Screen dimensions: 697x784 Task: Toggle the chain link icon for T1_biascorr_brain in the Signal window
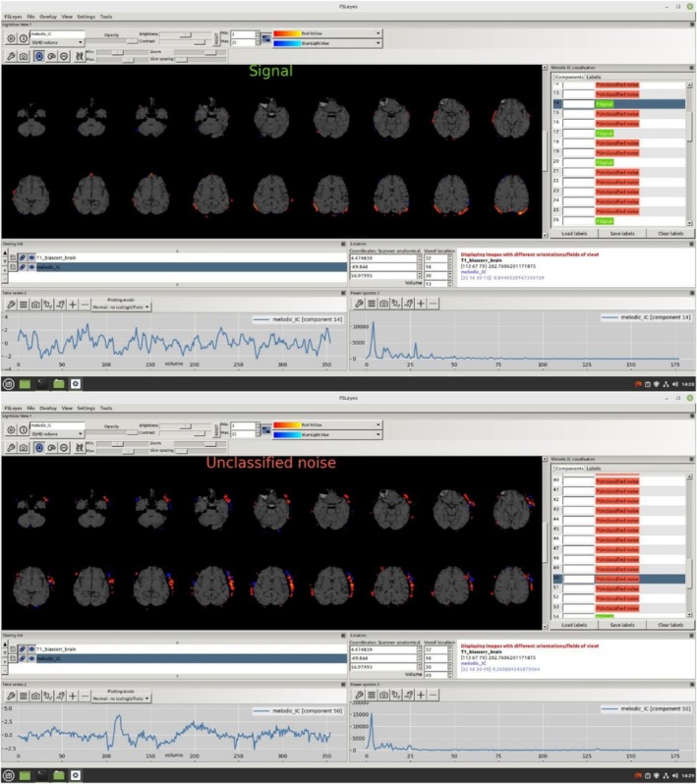tap(22, 257)
